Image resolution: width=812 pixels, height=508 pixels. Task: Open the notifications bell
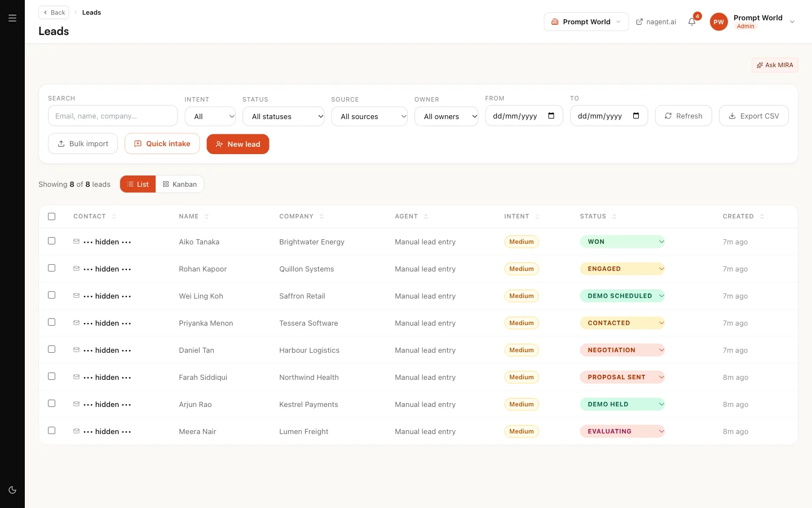pos(692,21)
